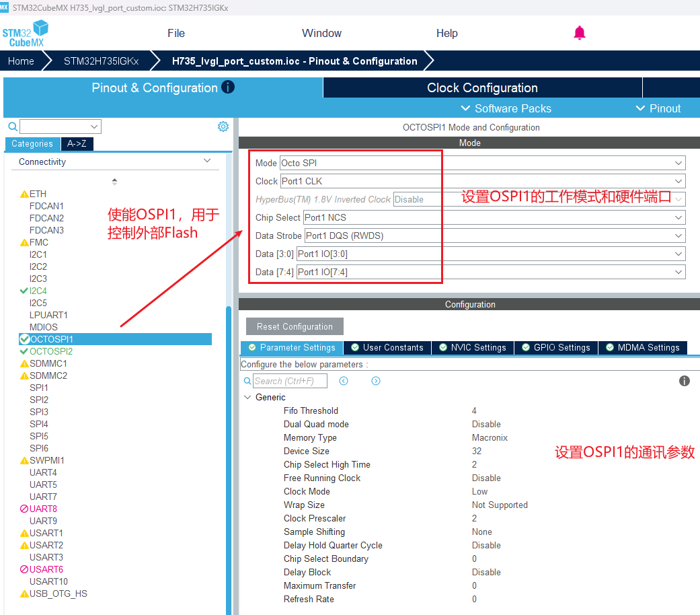The width and height of the screenshot is (700, 615).
Task: Open the File menu
Action: pyautogui.click(x=176, y=33)
